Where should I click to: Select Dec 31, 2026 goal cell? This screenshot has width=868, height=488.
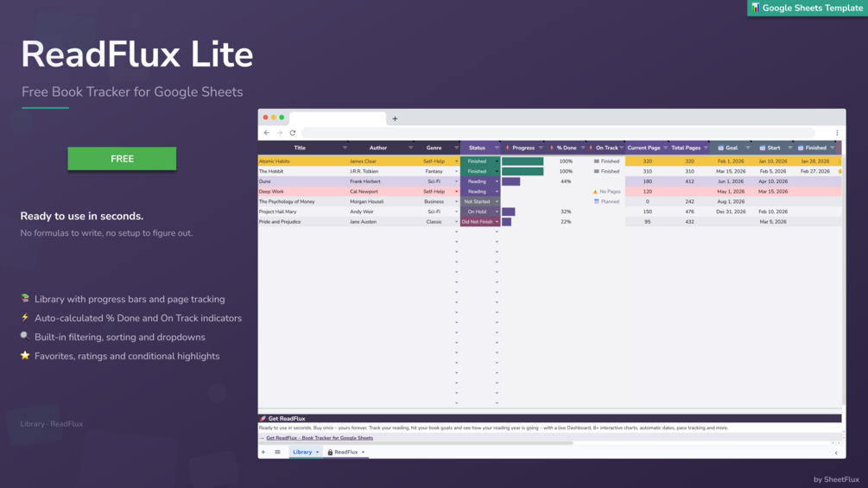(730, 212)
